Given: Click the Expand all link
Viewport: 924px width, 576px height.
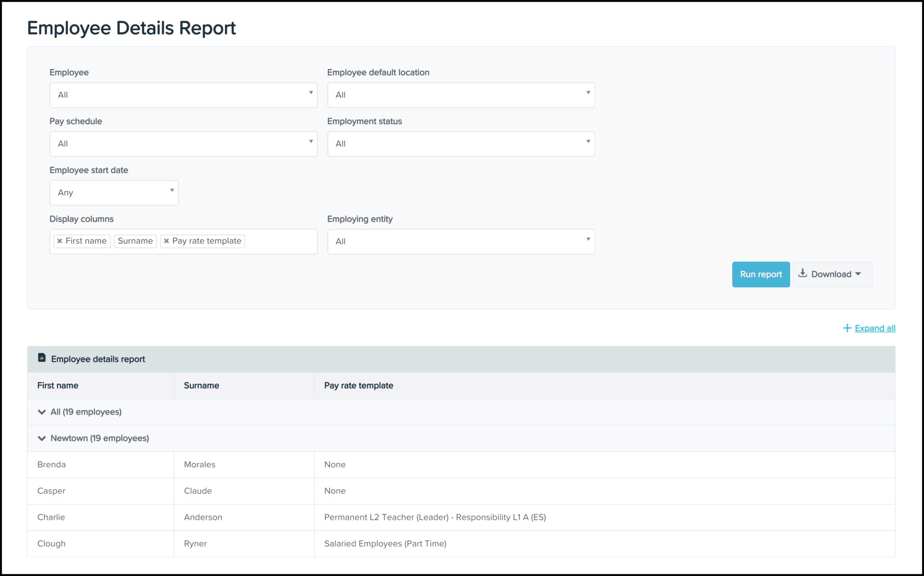Looking at the screenshot, I should (x=875, y=328).
